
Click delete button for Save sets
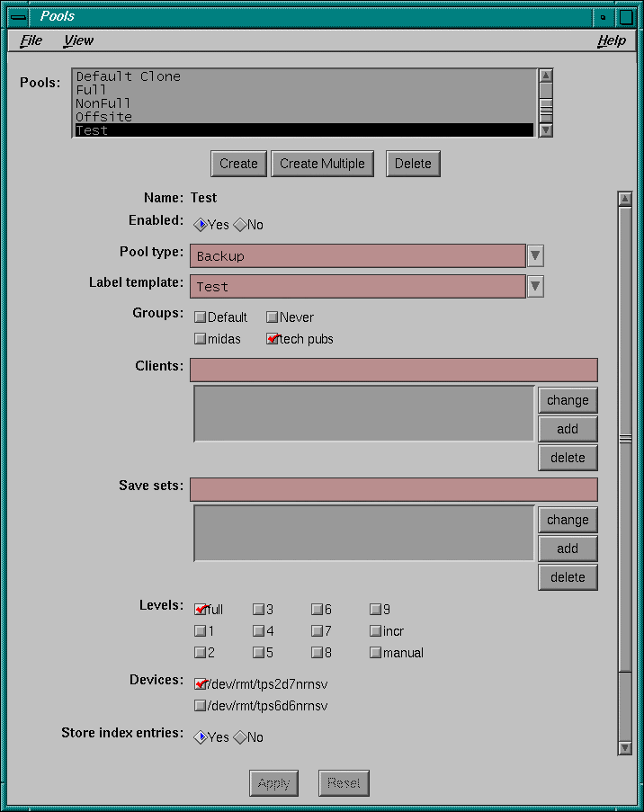tap(568, 577)
